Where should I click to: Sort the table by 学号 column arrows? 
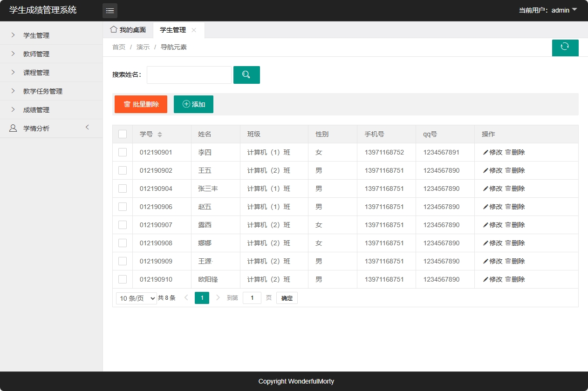161,134
